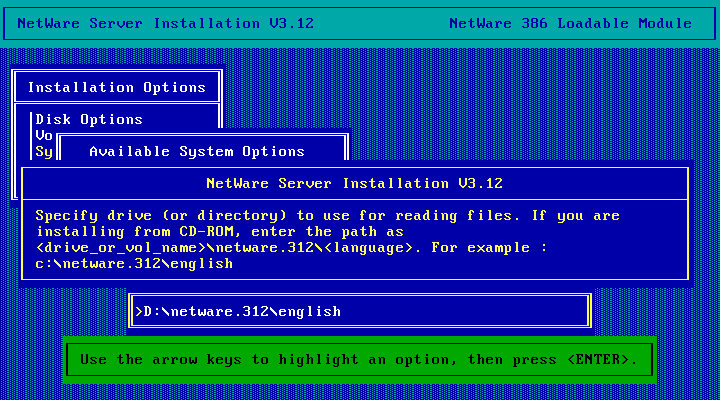Viewport: 720px width, 400px height.
Task: Click the top header 'NetWare Server Installation V3.12'
Action: pos(165,23)
